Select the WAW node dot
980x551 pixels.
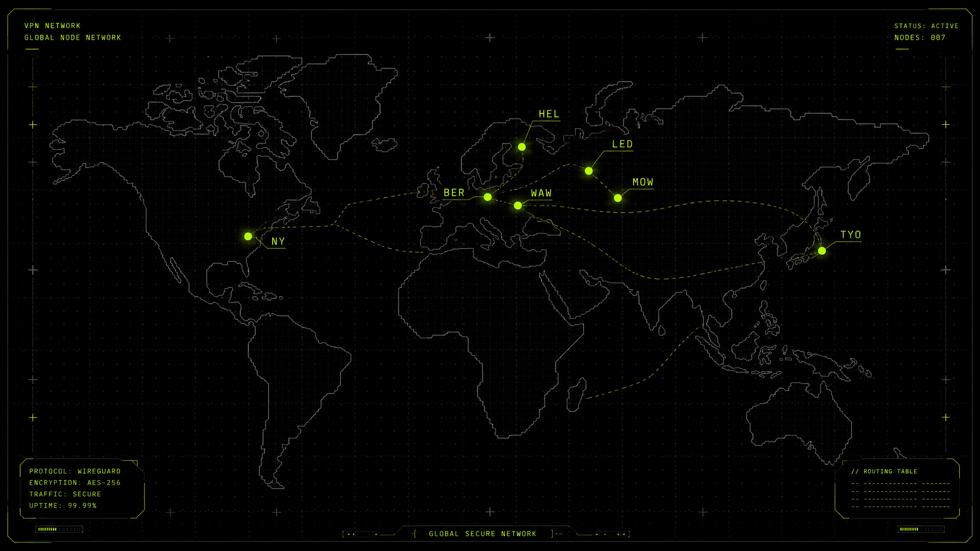click(x=518, y=206)
